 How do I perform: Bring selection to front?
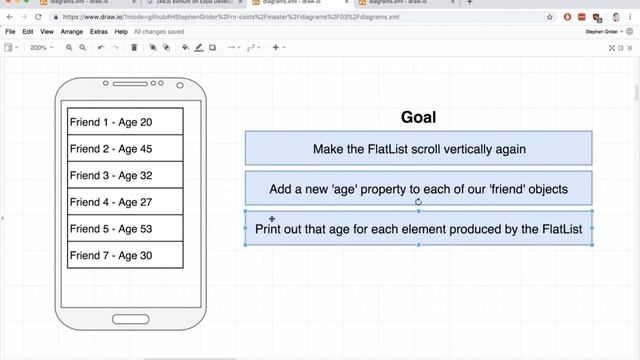click(153, 48)
